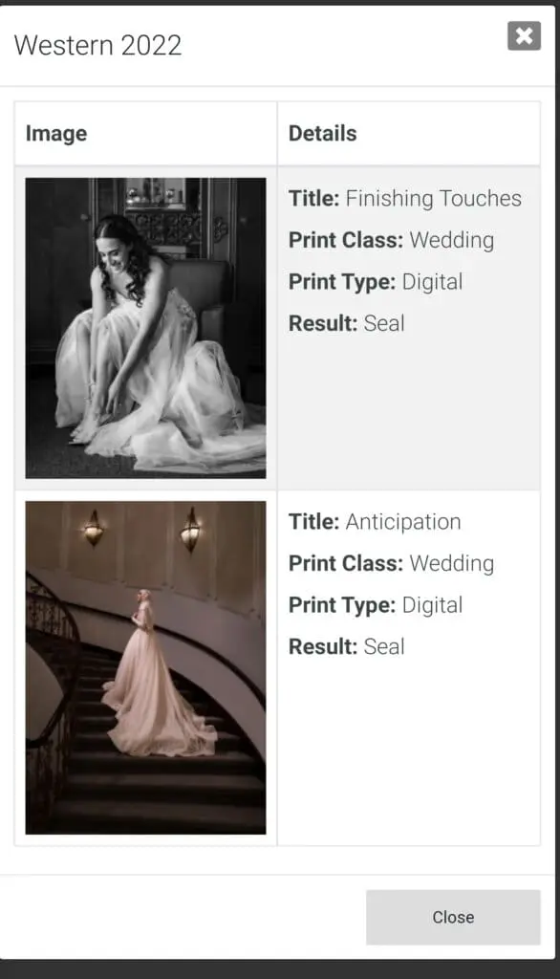Click the Details column header
Image resolution: width=560 pixels, height=979 pixels.
(322, 133)
